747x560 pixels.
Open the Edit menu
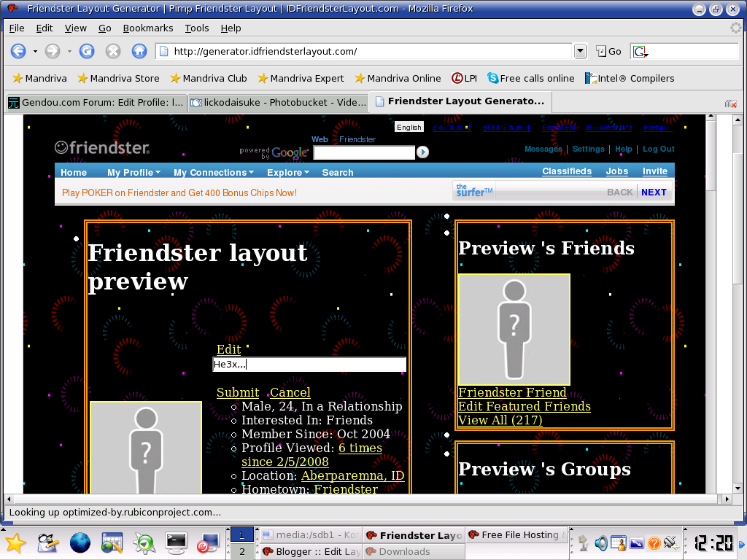44,28
